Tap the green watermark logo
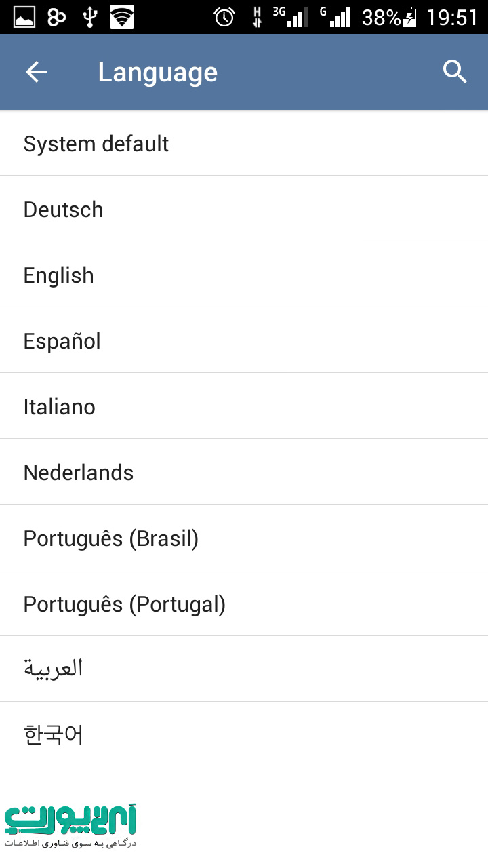 [71, 824]
